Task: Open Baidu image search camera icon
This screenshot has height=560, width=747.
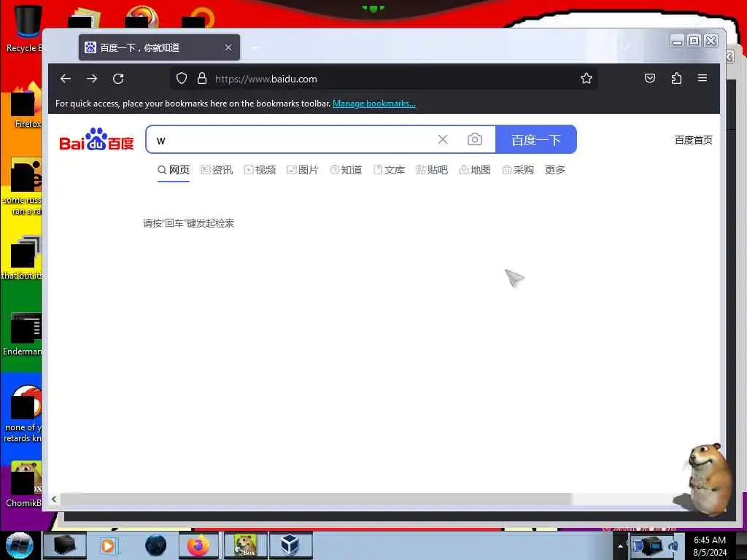Action: coord(474,139)
